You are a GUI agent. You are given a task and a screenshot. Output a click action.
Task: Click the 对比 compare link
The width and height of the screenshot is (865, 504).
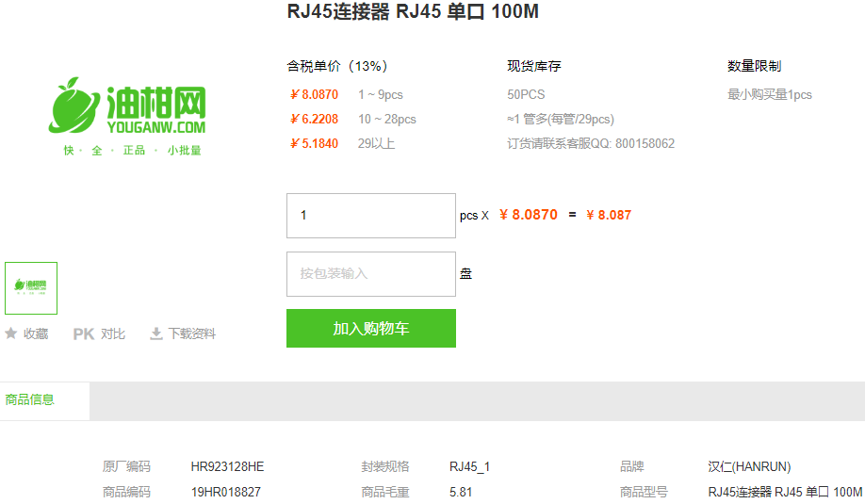[x=113, y=333]
